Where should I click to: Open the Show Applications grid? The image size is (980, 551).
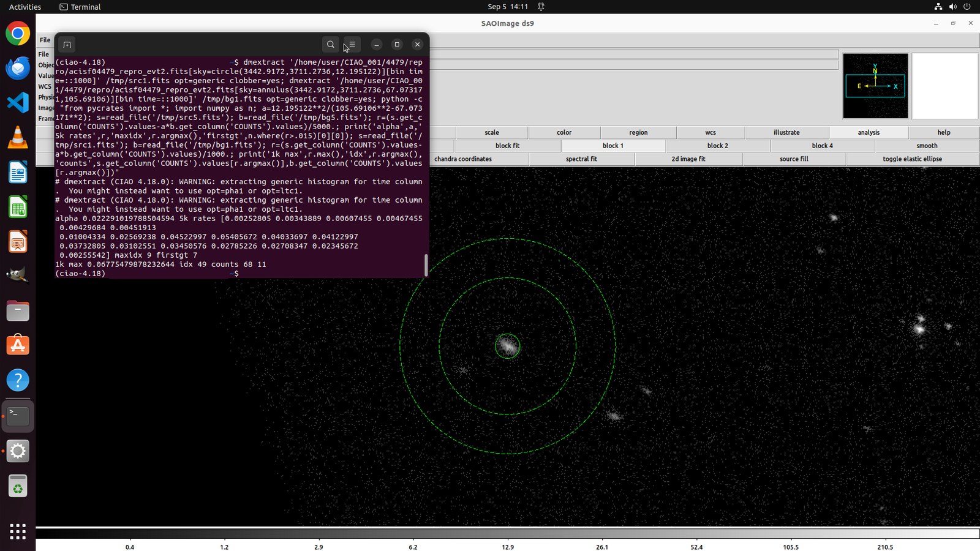18,531
